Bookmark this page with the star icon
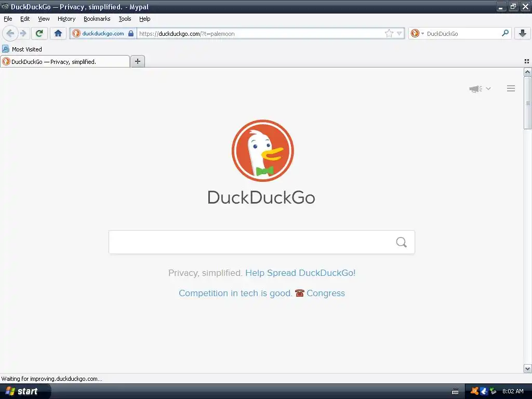Image resolution: width=532 pixels, height=399 pixels. pyautogui.click(x=389, y=33)
